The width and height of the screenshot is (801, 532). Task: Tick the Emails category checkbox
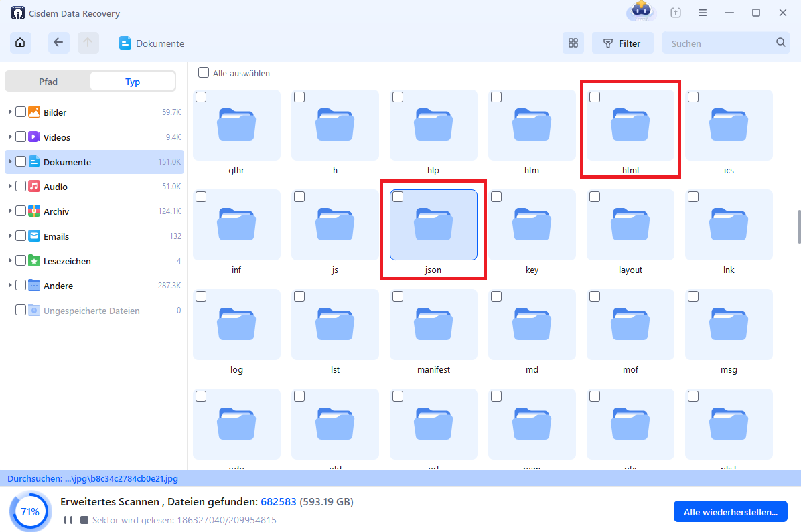pos(21,236)
